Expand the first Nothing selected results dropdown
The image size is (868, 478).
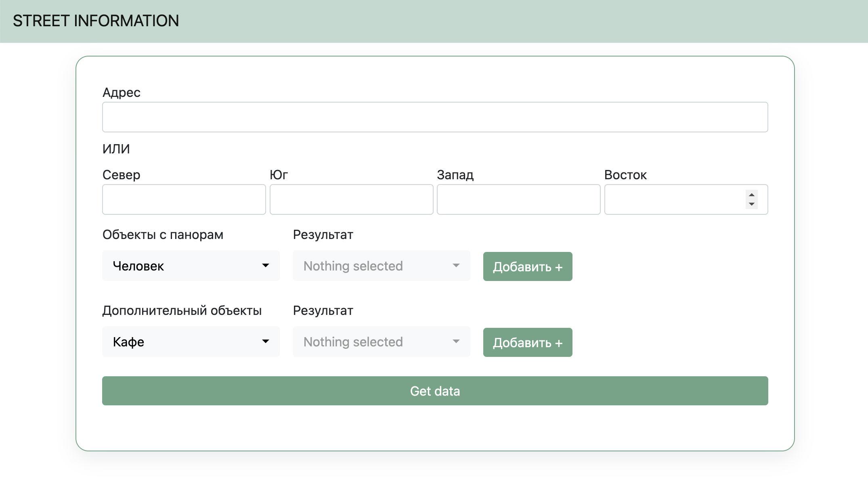pos(381,266)
